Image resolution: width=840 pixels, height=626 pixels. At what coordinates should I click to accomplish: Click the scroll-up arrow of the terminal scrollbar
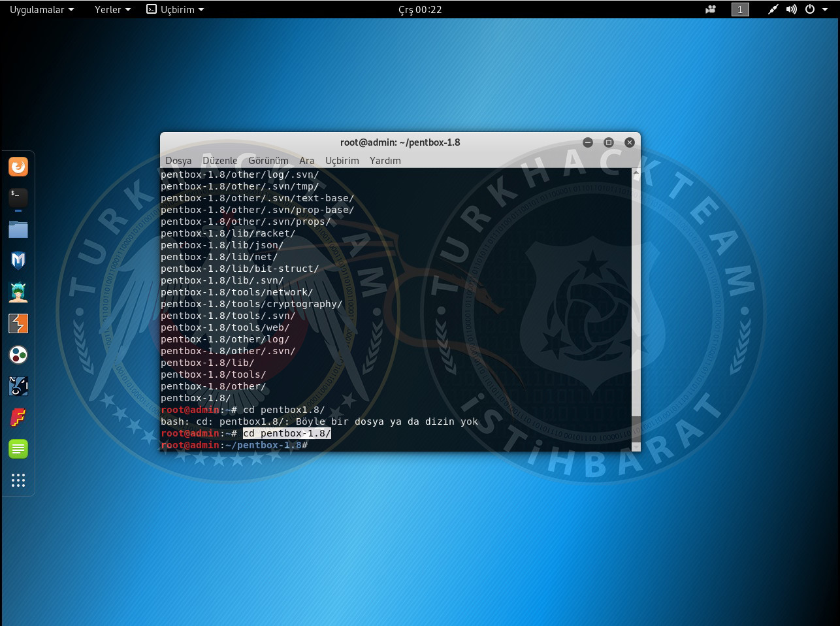[636, 173]
